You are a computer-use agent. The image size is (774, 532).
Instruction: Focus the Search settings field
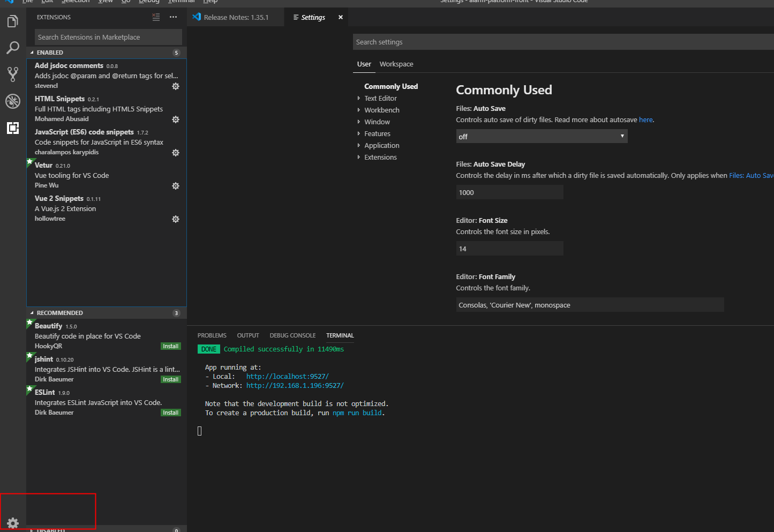(563, 42)
